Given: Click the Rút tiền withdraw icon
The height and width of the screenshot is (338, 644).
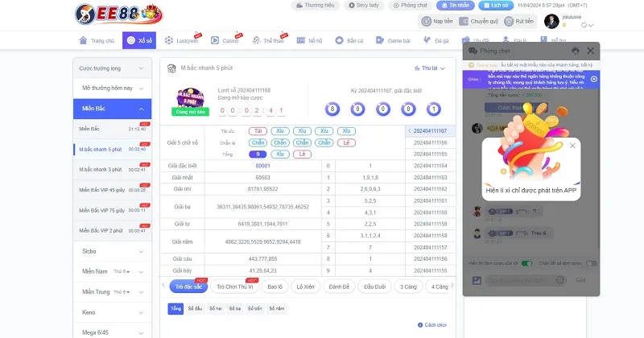Looking at the screenshot, I should click(509, 22).
